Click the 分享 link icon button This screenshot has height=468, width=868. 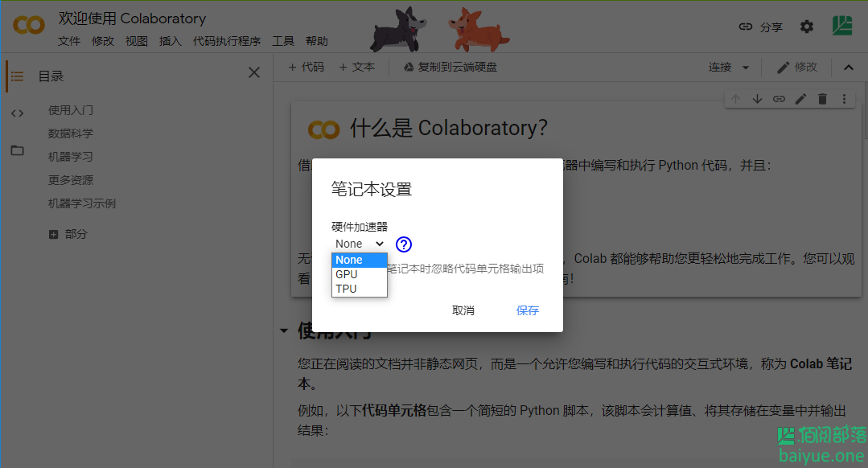[x=761, y=27]
